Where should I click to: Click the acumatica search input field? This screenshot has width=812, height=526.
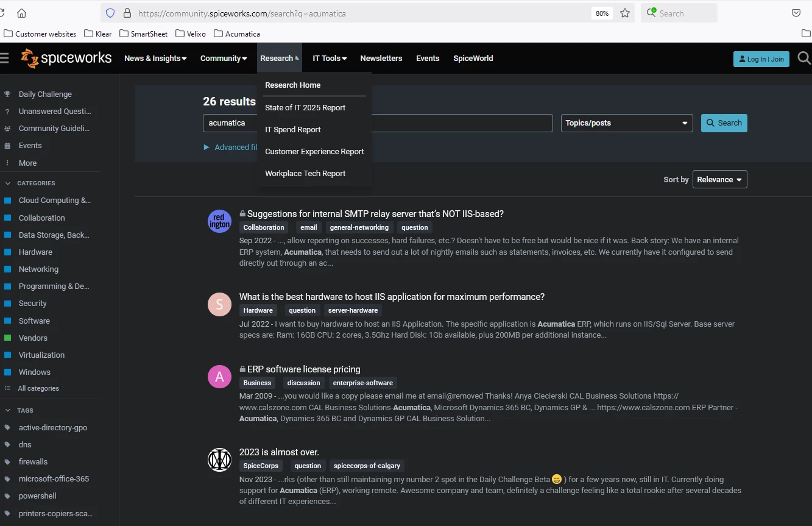pyautogui.click(x=378, y=123)
